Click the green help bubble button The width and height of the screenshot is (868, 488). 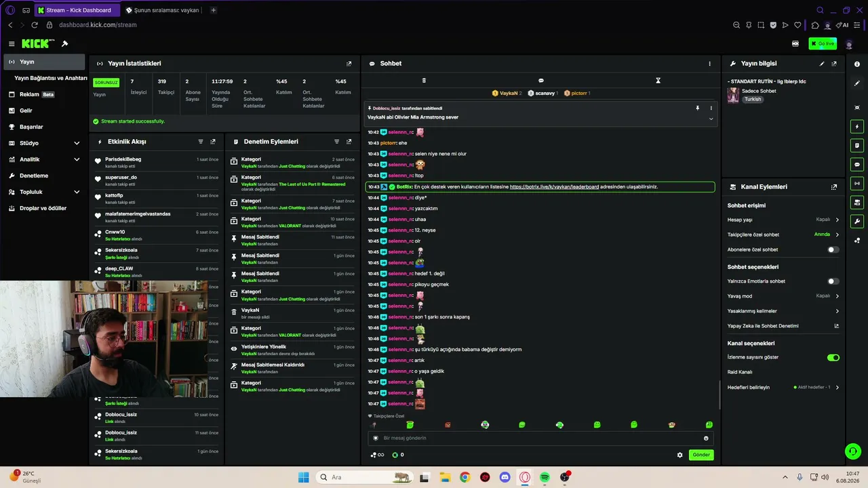[852, 451]
